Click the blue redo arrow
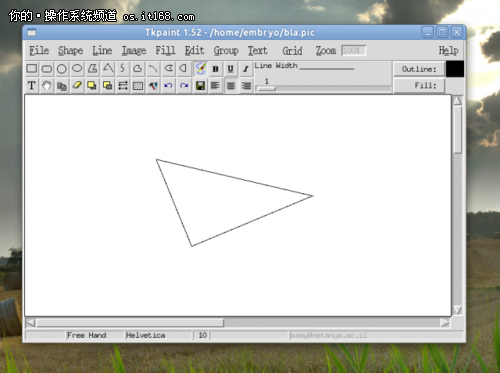The image size is (500, 373). coord(184,86)
